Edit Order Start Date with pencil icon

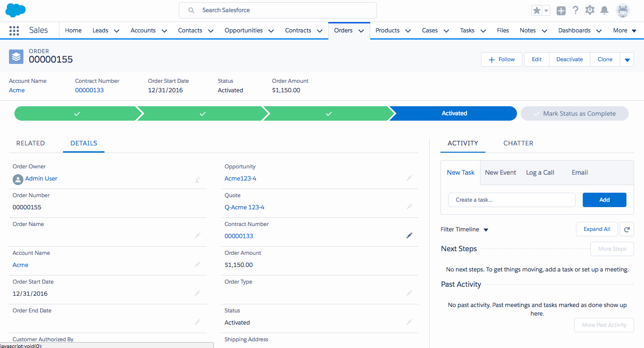(x=198, y=293)
